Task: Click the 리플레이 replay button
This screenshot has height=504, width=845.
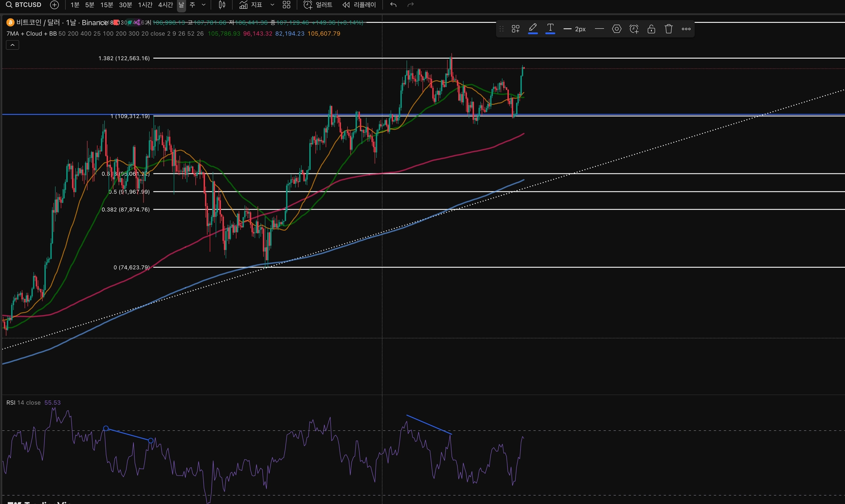Action: tap(359, 5)
